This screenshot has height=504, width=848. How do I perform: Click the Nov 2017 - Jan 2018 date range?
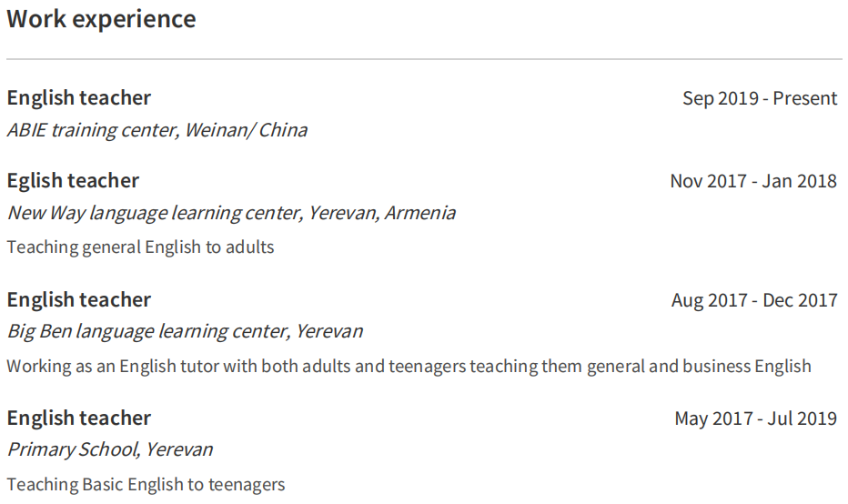click(x=753, y=181)
